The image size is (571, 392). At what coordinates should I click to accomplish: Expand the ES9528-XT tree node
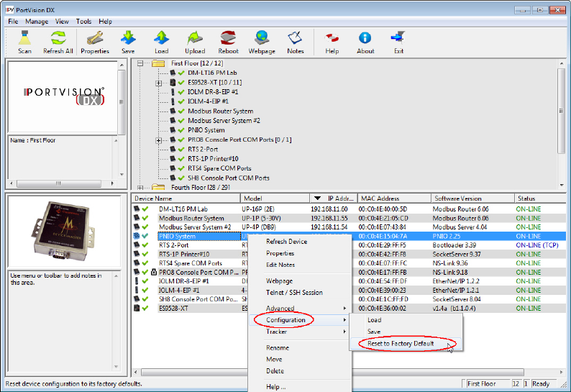159,83
